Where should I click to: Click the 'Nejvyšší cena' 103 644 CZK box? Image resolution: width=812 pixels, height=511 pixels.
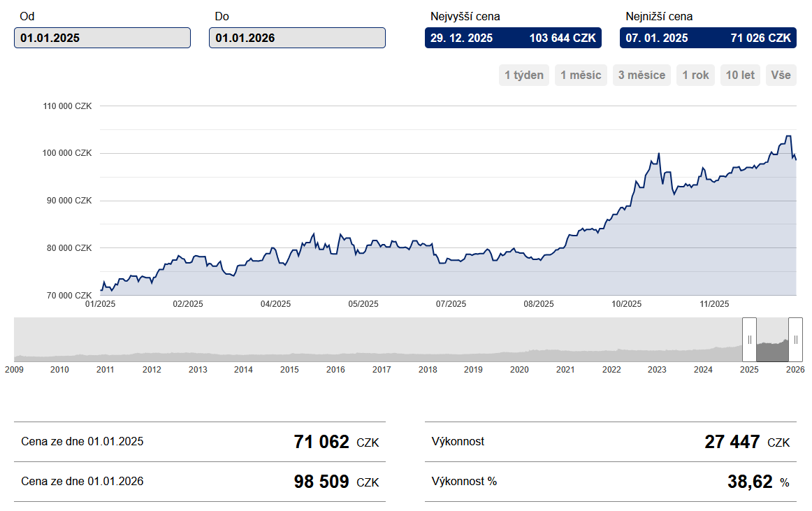coord(513,38)
